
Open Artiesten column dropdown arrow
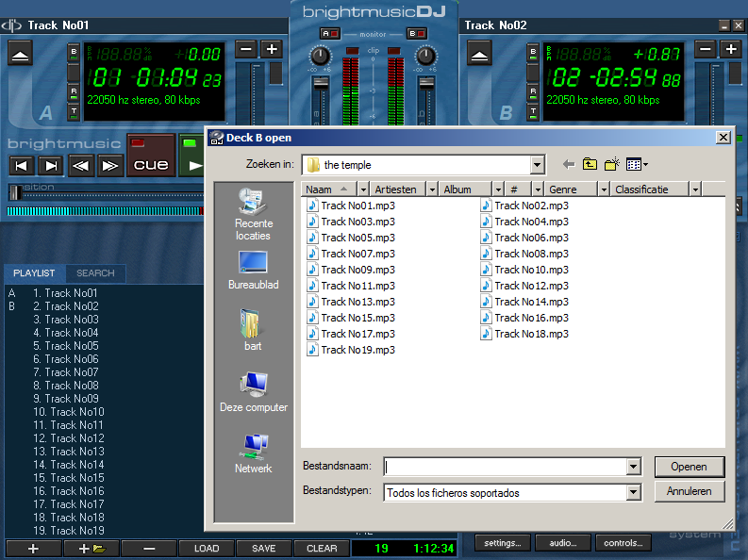(432, 189)
